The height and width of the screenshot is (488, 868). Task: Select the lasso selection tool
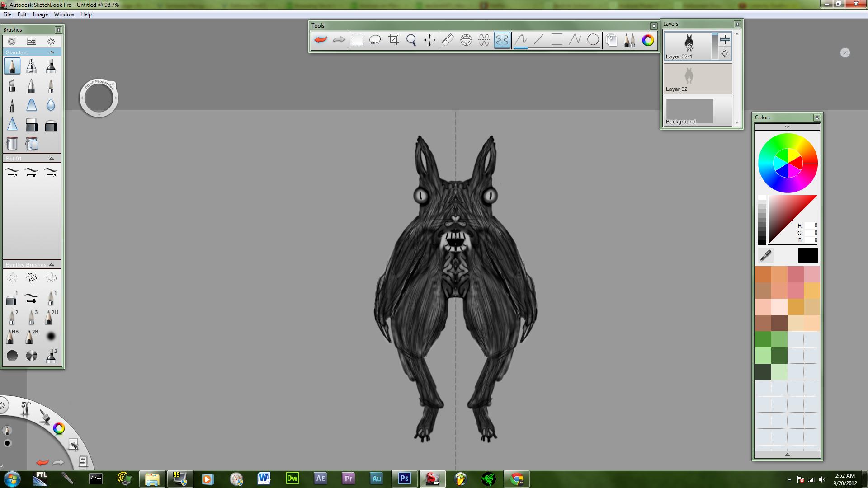(375, 40)
